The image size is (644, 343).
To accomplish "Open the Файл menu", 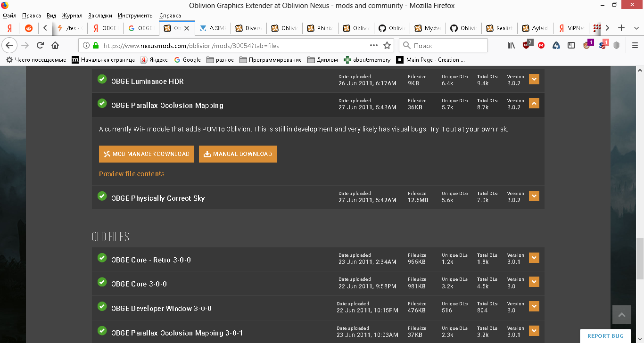I will coord(9,16).
